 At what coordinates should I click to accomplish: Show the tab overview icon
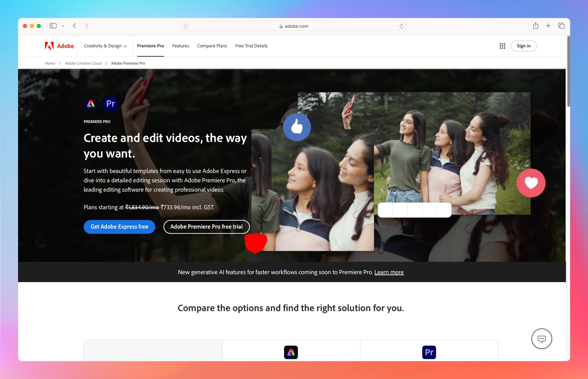point(561,26)
